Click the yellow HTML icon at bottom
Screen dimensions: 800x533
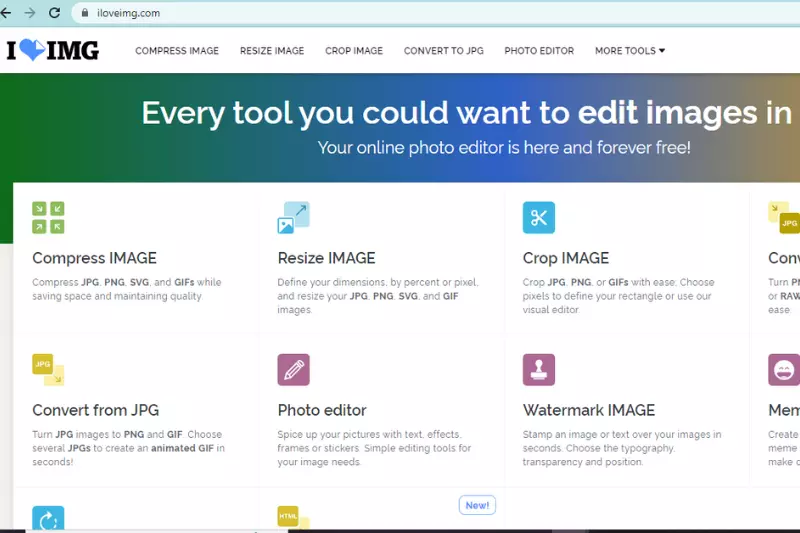(x=293, y=517)
